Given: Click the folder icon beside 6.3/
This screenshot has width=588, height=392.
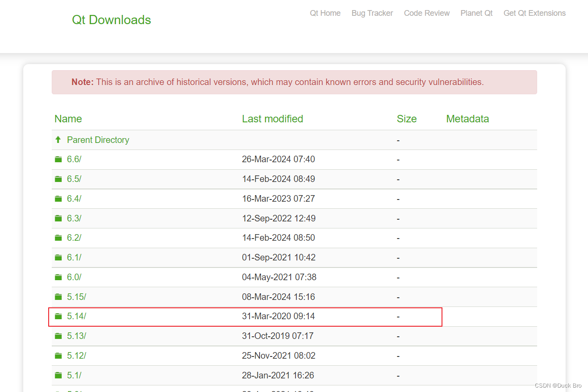Looking at the screenshot, I should [x=58, y=218].
